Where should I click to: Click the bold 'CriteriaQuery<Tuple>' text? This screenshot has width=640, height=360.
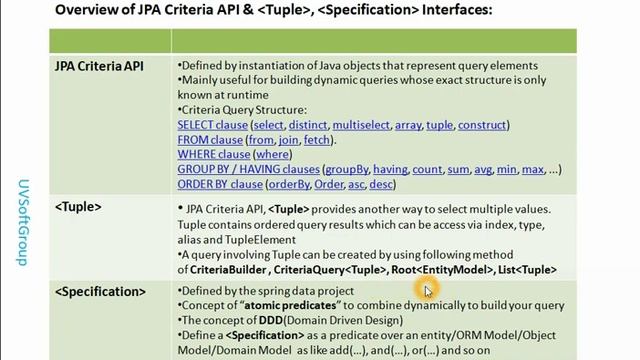click(x=330, y=270)
